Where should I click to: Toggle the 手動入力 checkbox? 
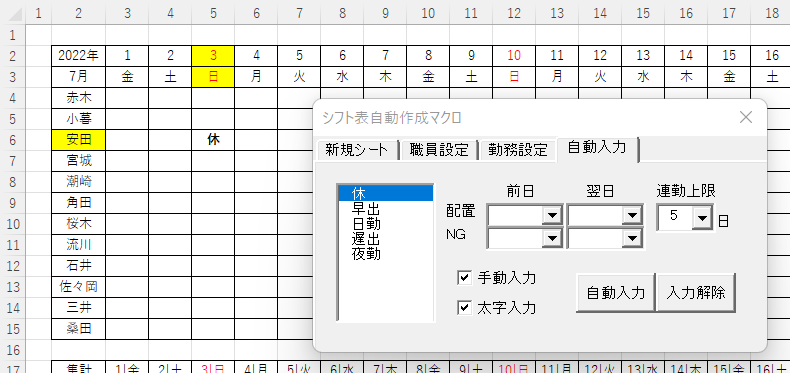point(465,277)
